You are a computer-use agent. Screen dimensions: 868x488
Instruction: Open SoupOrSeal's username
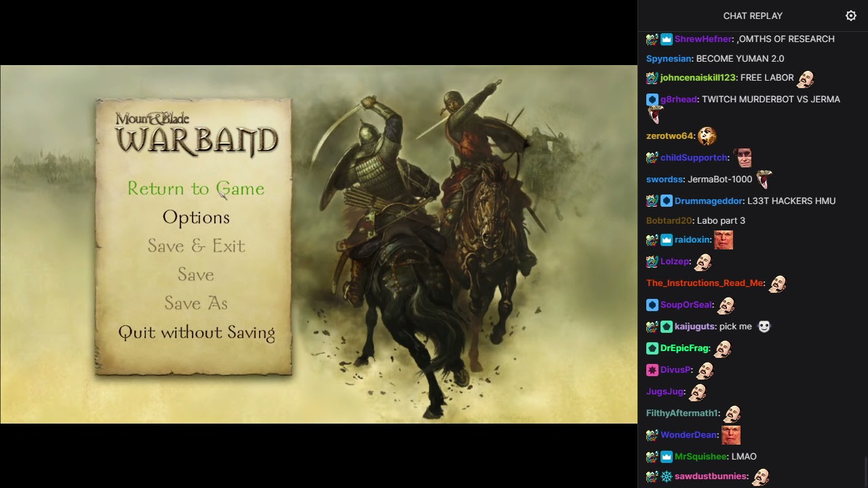686,305
